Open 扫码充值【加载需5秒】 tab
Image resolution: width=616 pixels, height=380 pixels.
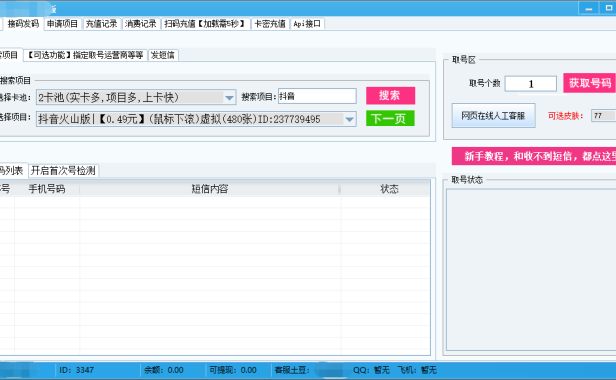click(x=205, y=24)
